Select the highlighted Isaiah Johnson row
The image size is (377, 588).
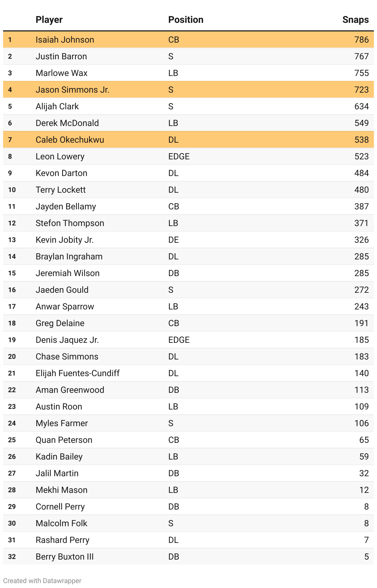coord(188,40)
